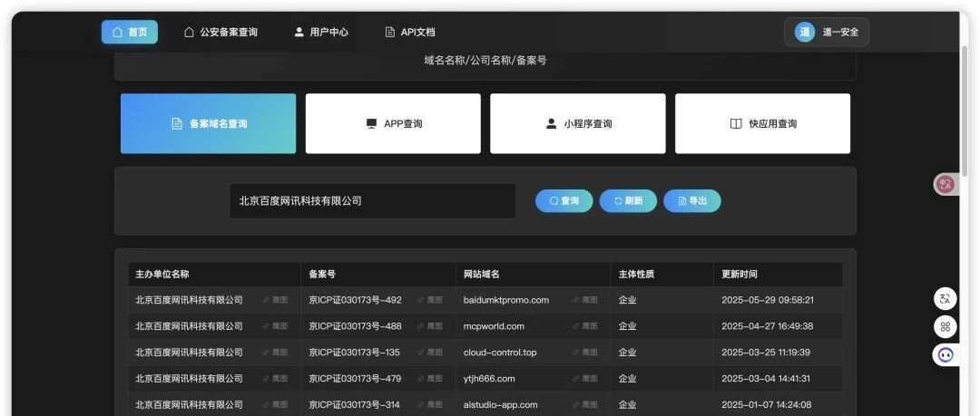Open the four-squares apps floating icon
Screen dimensions: 980x416
945,326
